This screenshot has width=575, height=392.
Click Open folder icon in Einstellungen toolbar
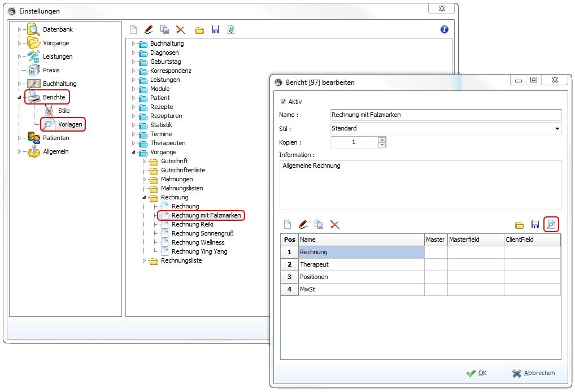[x=199, y=30]
